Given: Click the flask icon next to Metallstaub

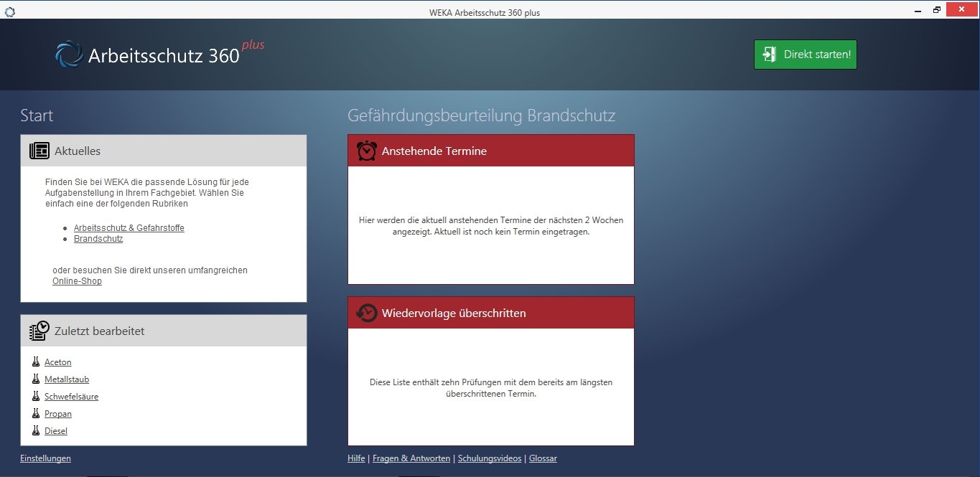Looking at the screenshot, I should pos(36,379).
